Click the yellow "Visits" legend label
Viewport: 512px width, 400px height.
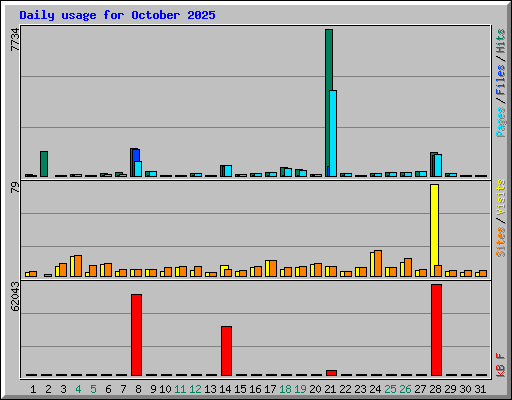pyautogui.click(x=500, y=197)
